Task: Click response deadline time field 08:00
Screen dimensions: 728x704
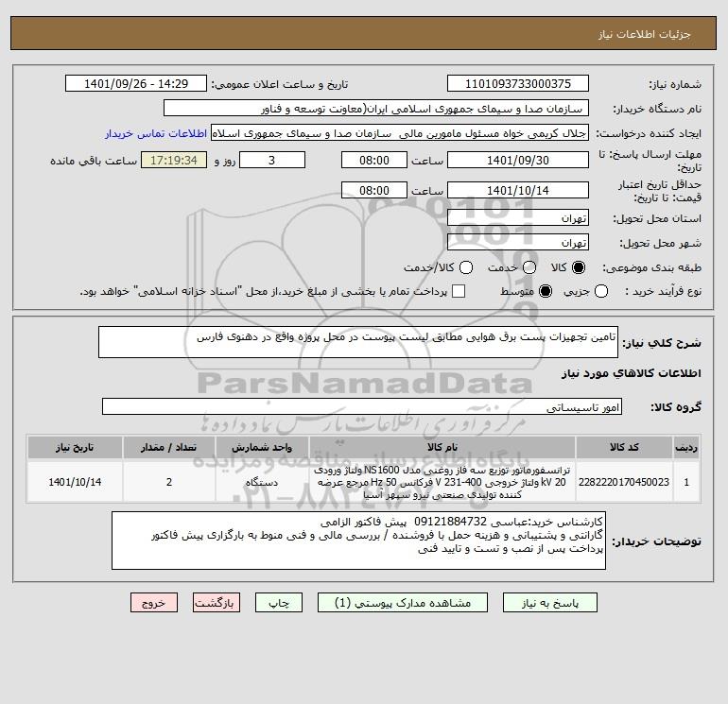Action: tap(374, 160)
